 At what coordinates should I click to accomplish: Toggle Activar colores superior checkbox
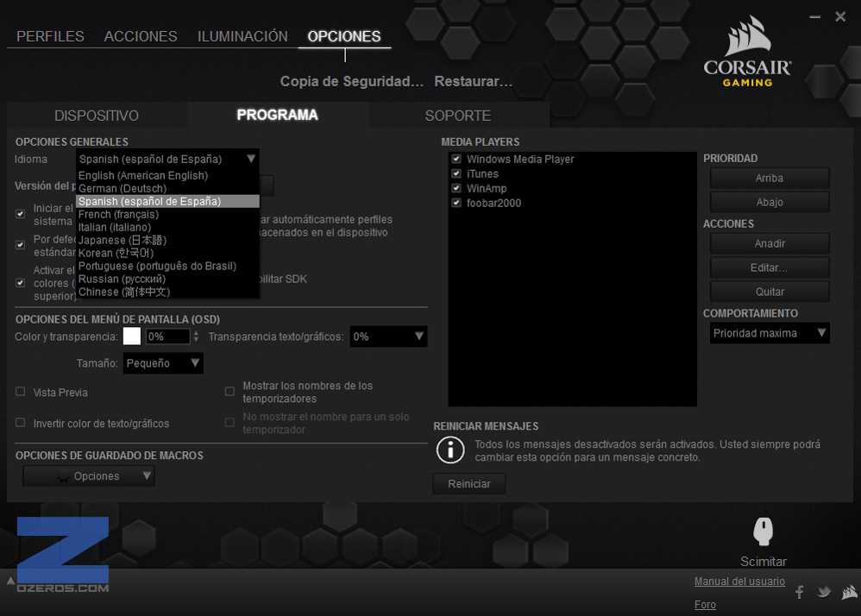pos(21,283)
